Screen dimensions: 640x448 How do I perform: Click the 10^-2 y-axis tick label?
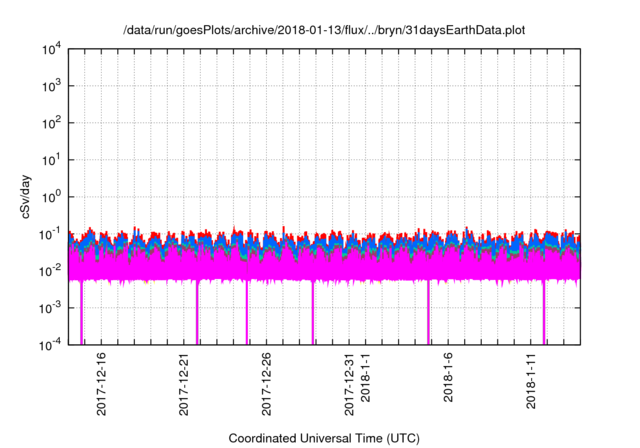50,271
